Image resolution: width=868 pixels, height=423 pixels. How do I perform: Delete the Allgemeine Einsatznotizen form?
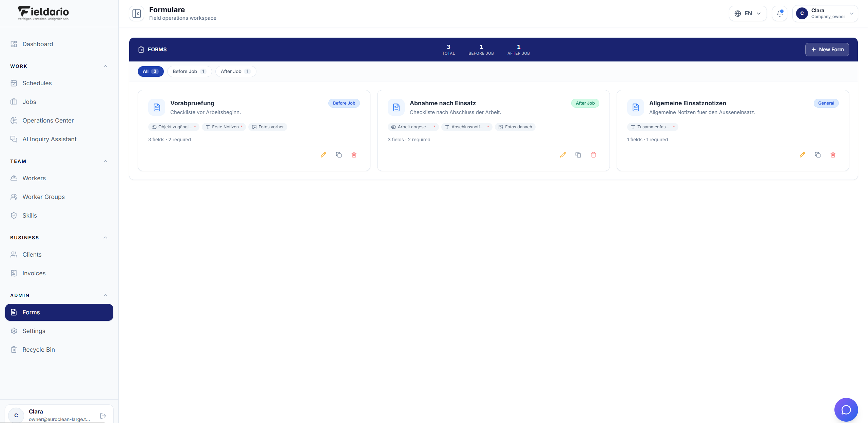point(833,155)
